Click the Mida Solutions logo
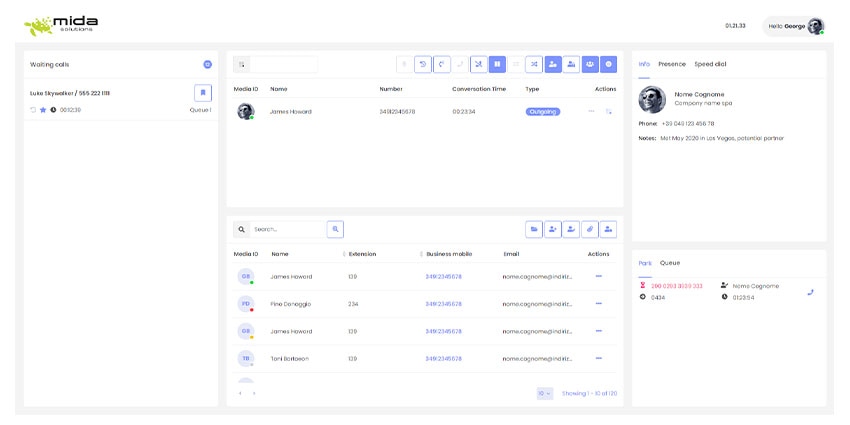The width and height of the screenshot is (850, 425). 61,25
